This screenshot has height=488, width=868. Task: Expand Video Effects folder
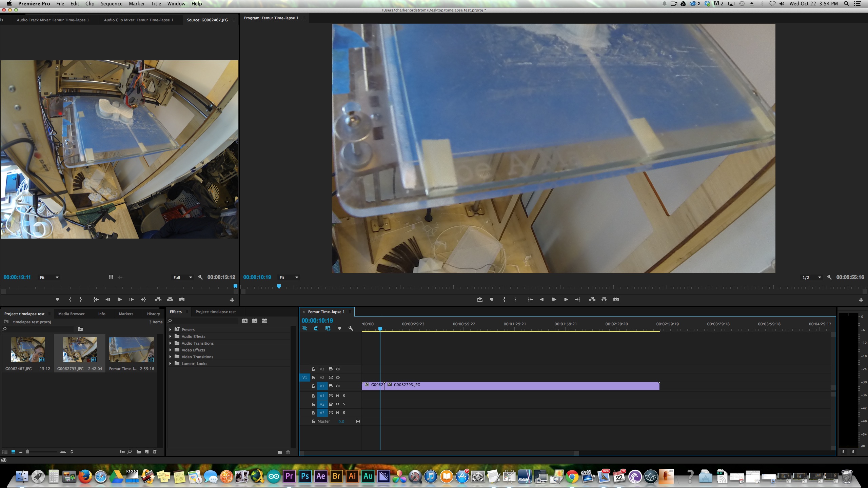coord(170,350)
